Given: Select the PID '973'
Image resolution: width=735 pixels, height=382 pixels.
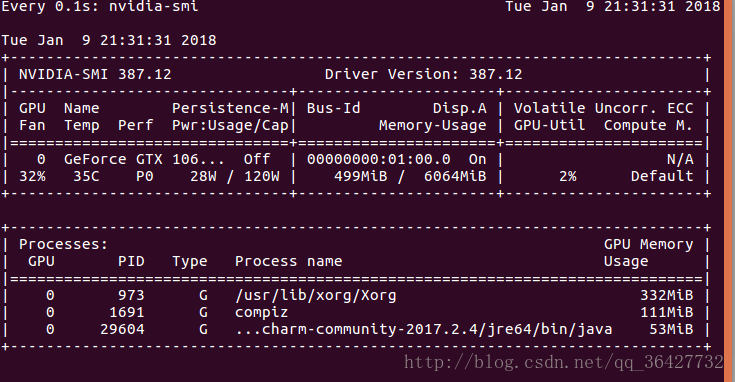Looking at the screenshot, I should (x=131, y=295).
